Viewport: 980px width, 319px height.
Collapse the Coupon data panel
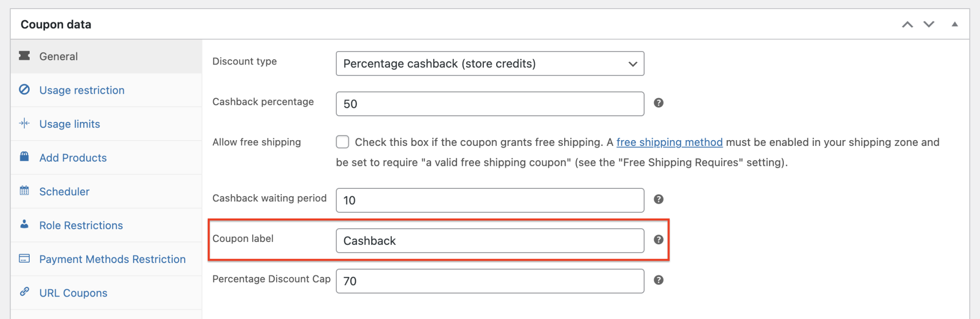click(955, 24)
